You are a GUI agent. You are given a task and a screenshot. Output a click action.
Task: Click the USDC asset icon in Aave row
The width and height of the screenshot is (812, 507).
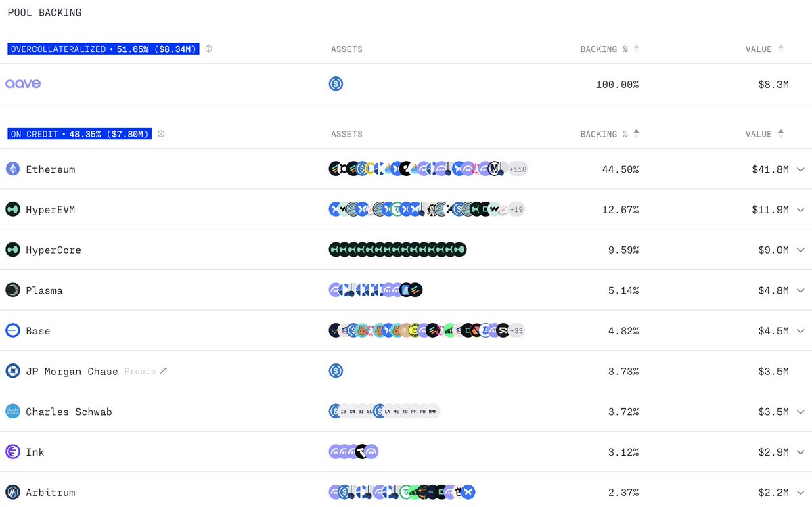click(x=336, y=84)
